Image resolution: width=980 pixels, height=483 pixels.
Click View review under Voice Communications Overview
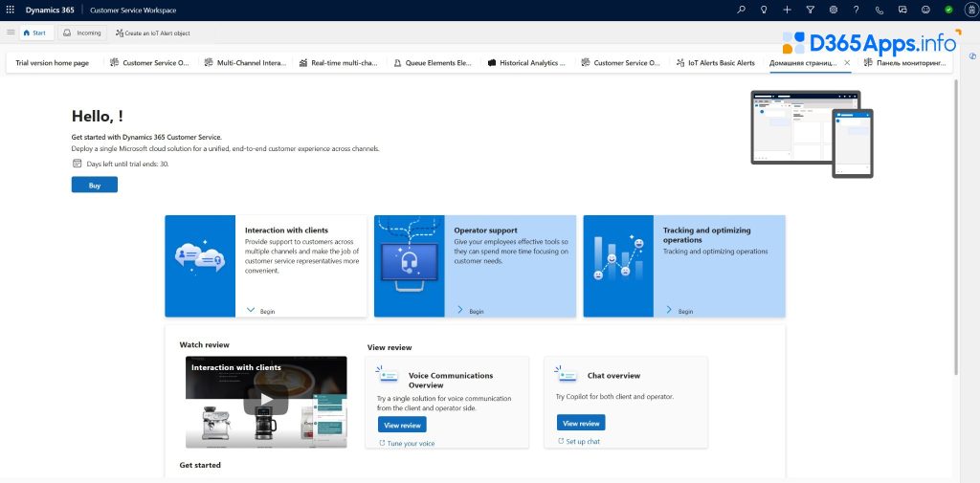402,425
